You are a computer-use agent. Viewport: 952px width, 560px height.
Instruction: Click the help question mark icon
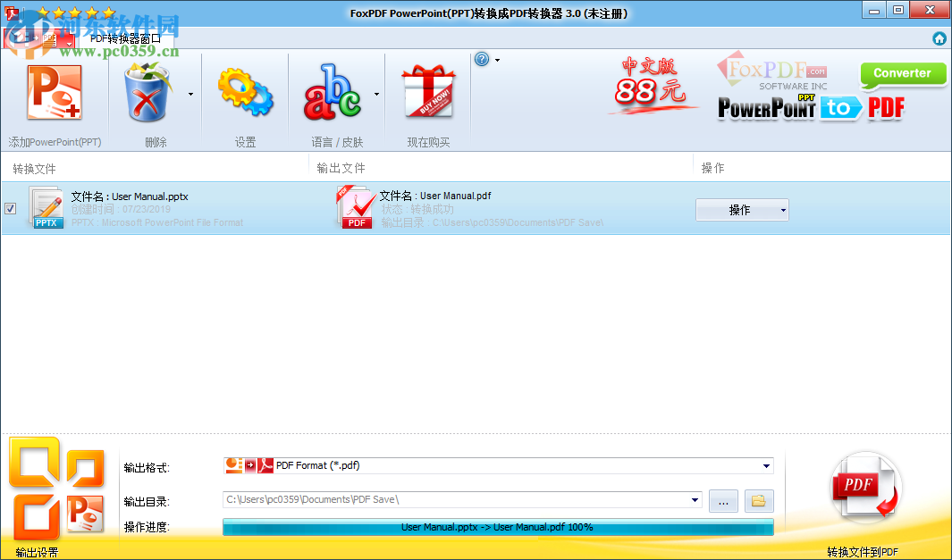(x=483, y=59)
